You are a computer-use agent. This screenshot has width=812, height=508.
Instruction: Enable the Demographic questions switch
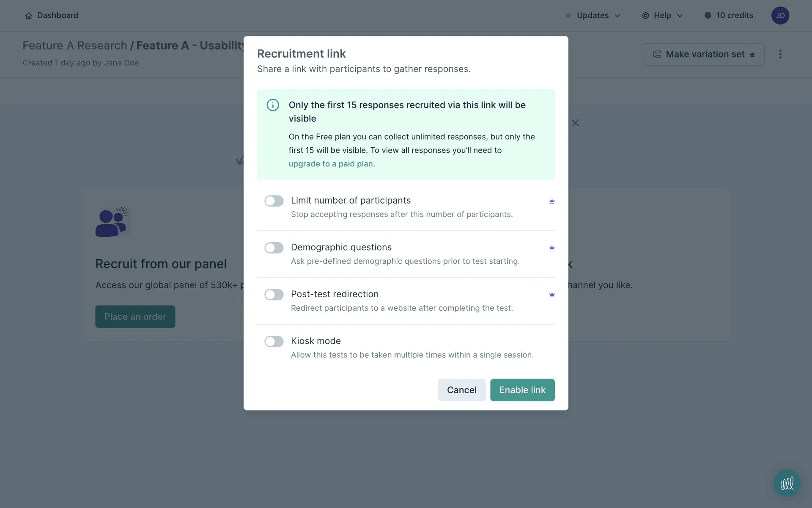274,248
